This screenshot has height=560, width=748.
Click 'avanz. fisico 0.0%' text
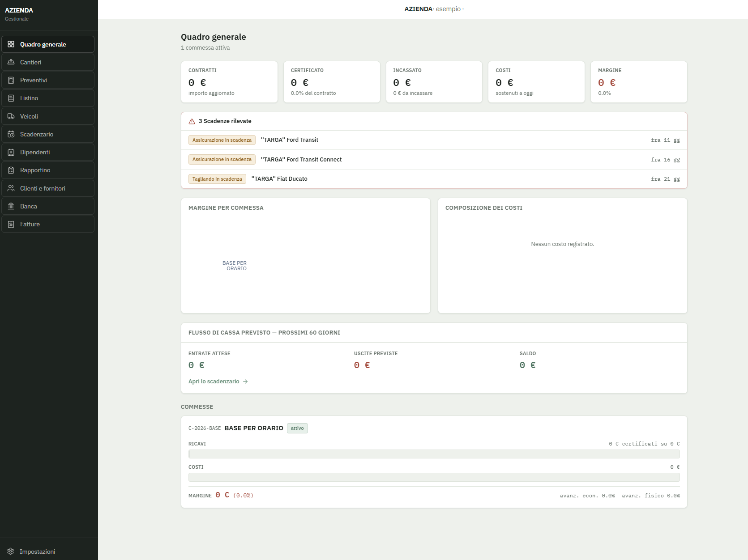click(651, 496)
